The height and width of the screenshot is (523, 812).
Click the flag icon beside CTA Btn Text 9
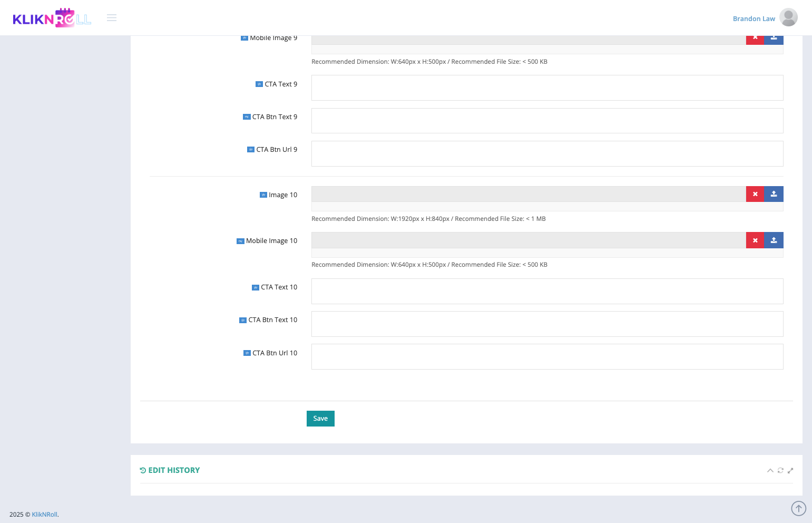[x=247, y=117]
